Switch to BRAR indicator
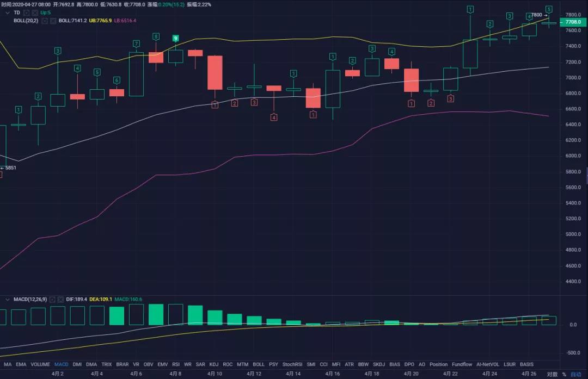 pos(122,364)
